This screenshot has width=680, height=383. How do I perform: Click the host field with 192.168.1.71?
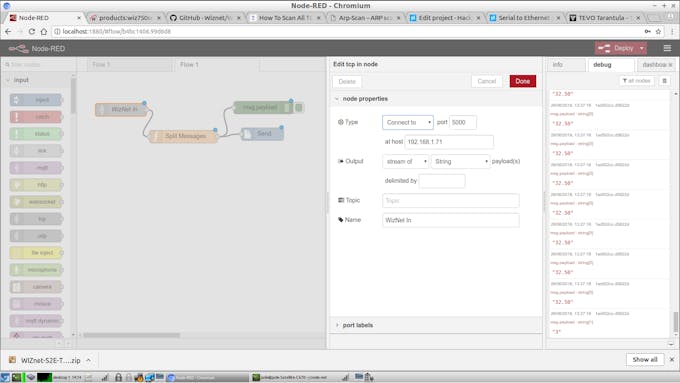tap(449, 142)
